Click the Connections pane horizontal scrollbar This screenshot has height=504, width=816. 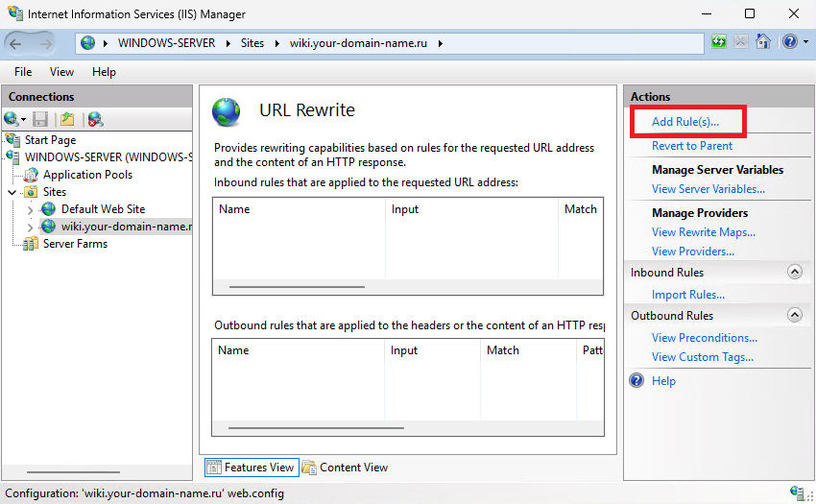[73, 471]
